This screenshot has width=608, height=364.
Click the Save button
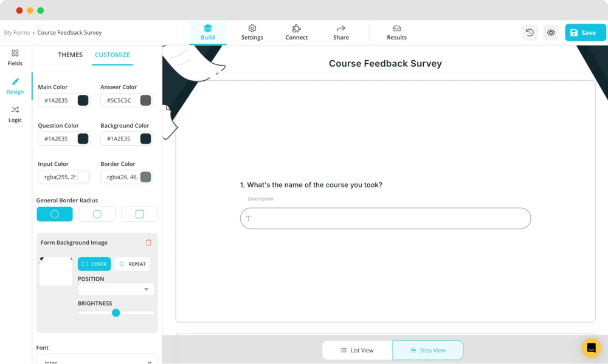pyautogui.click(x=584, y=33)
